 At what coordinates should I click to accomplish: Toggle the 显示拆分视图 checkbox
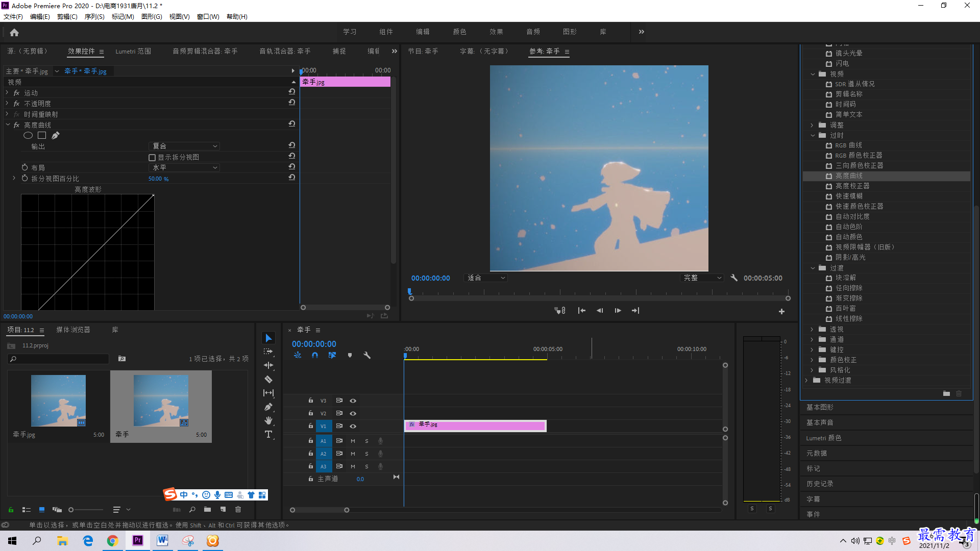click(x=152, y=158)
